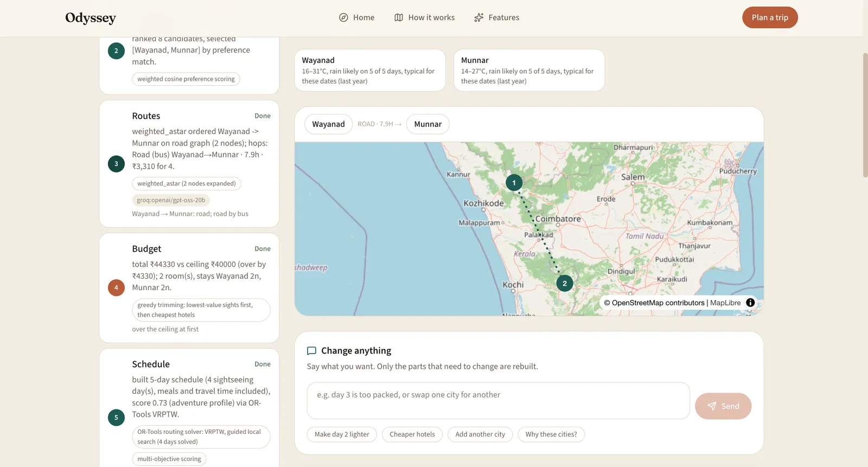
Task: Open the MapLibre attribution link
Action: tap(725, 303)
